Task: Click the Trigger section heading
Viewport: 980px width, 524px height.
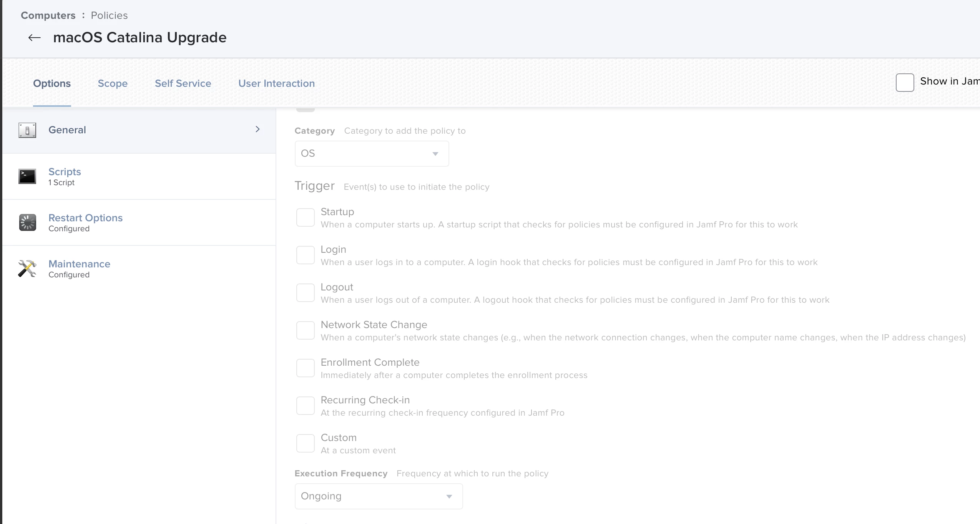Action: 315,186
